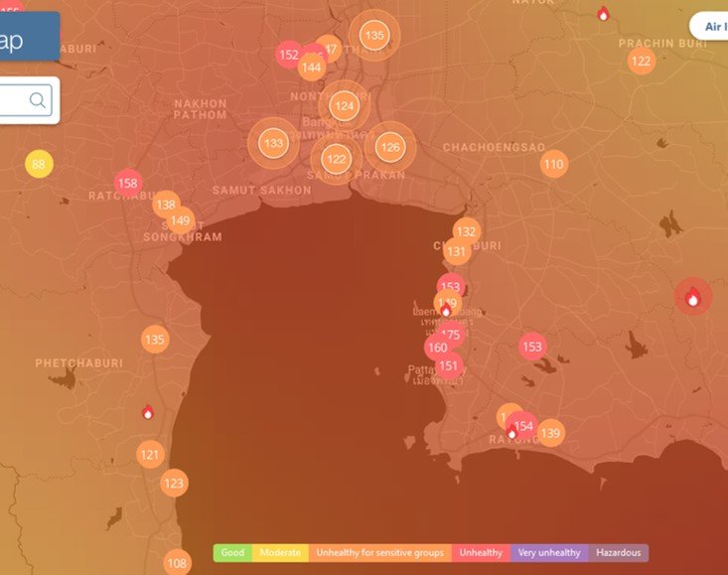Click the fire icon at Laem Chabang
This screenshot has width=728, height=575.
pyautogui.click(x=446, y=309)
